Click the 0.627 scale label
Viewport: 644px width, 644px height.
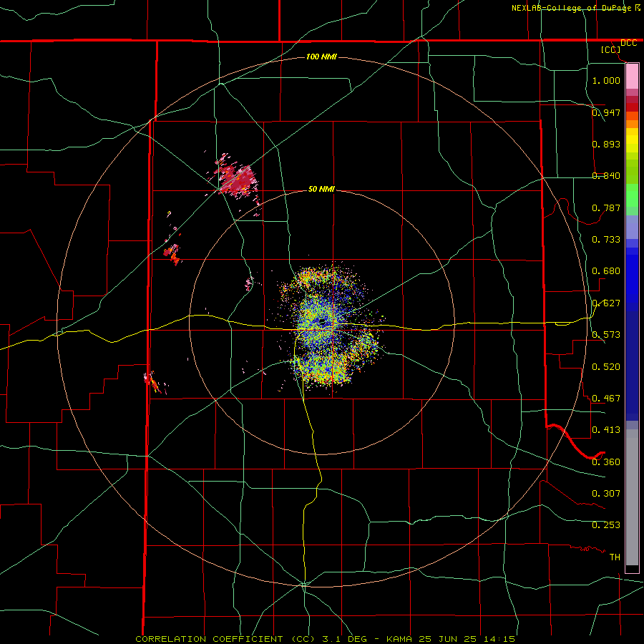[x=606, y=303]
